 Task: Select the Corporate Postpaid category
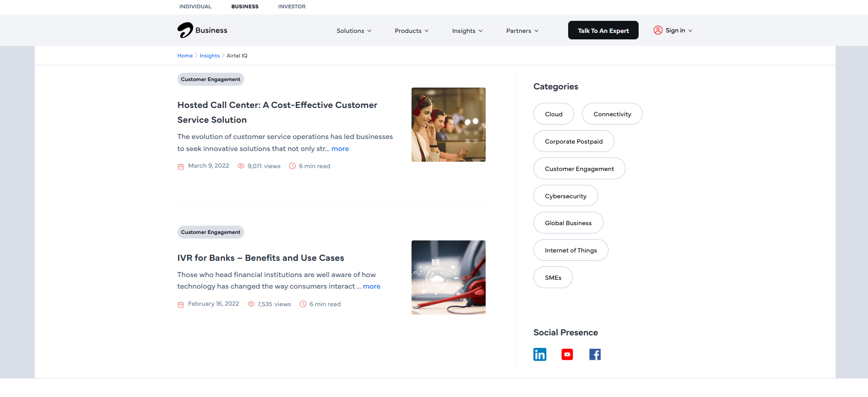pos(574,141)
